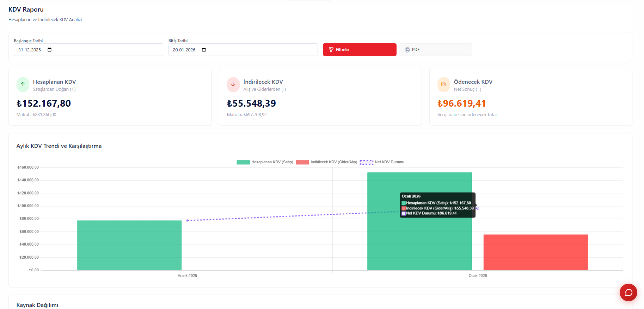Screen dimensions: 644x309
Task: Click the Aralık 2025 net KDV line point
Action: coord(188,220)
